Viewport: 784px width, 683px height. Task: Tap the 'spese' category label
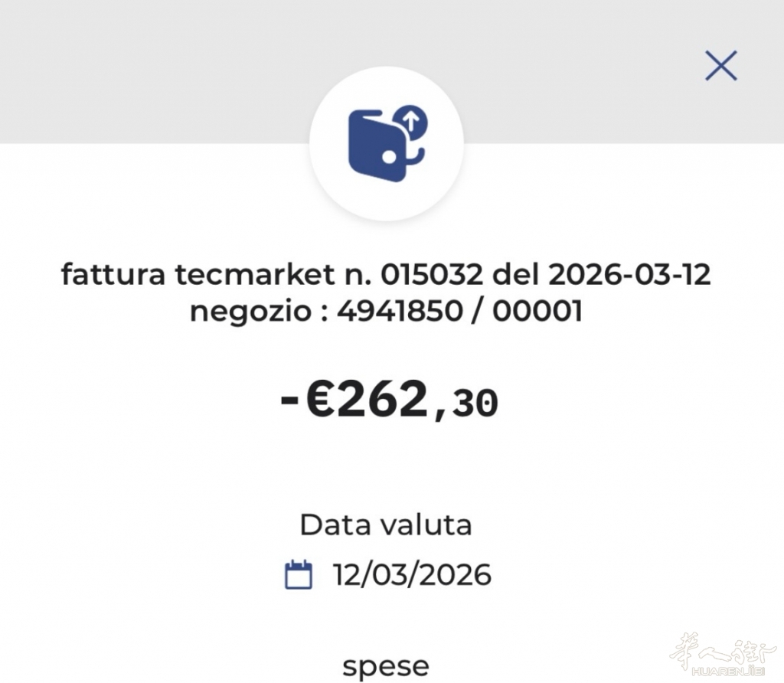click(x=385, y=666)
